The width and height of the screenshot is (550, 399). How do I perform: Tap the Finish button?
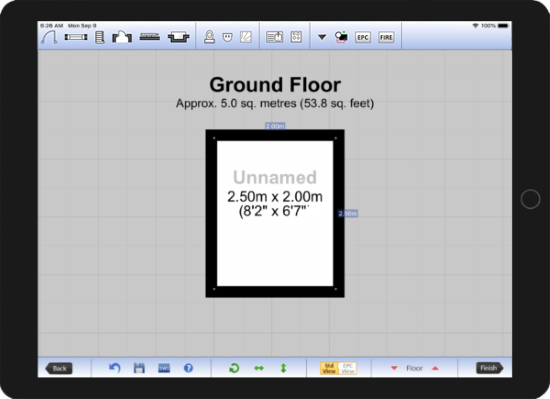coord(489,368)
